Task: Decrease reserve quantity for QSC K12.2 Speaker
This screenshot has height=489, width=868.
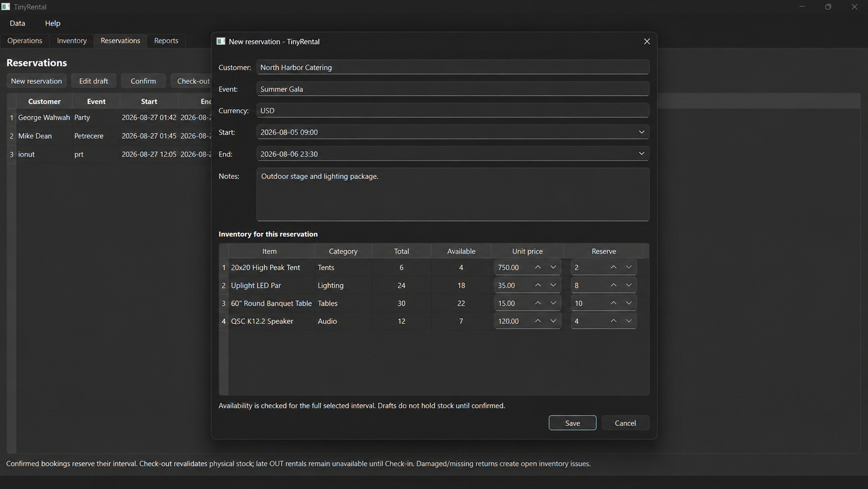Action: (629, 321)
